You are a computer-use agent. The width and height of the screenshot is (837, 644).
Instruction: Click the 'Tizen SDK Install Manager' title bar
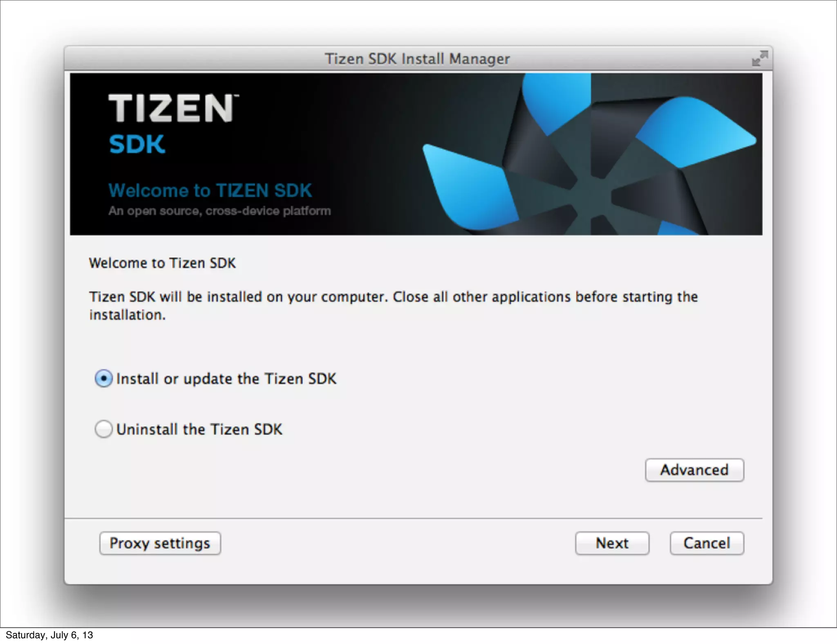(417, 59)
